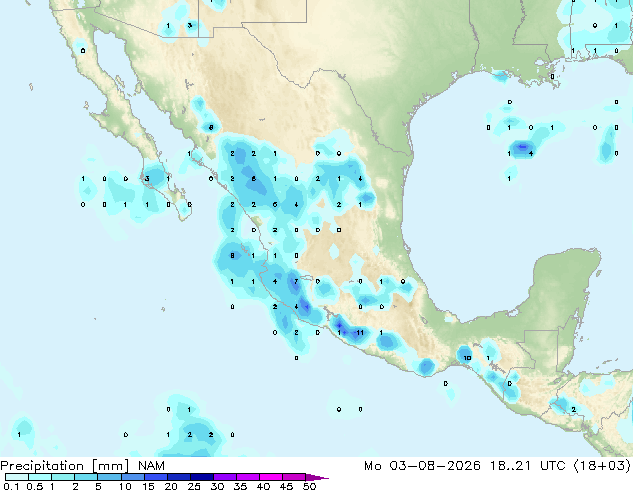Click the precipitation value "7" on the map

click(x=296, y=281)
